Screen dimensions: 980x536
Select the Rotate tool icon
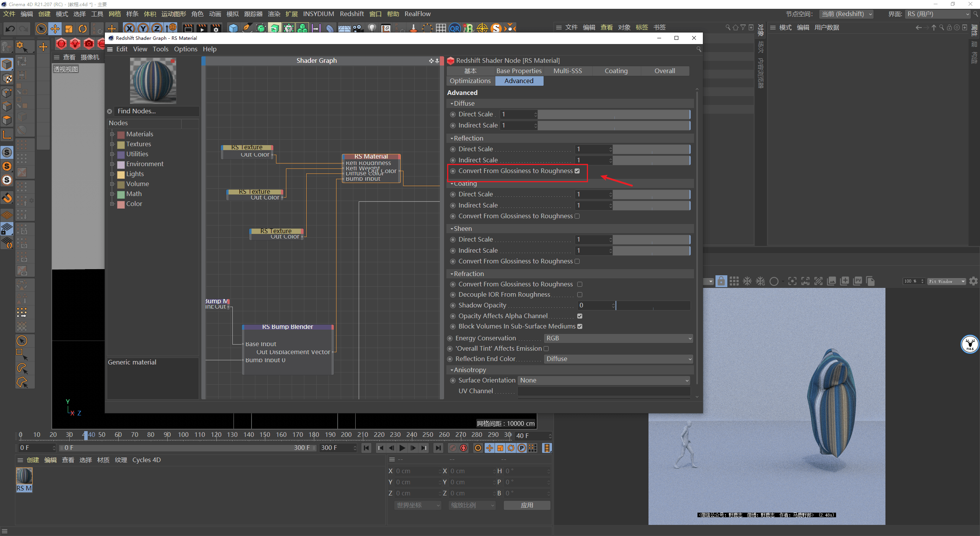click(x=83, y=29)
